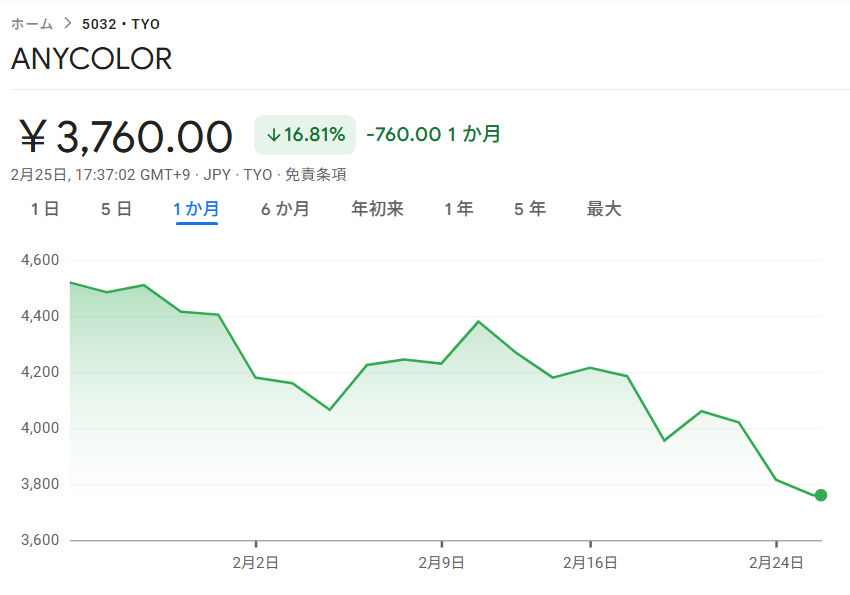
Task: Show the 1年 chart range
Action: pos(459,209)
